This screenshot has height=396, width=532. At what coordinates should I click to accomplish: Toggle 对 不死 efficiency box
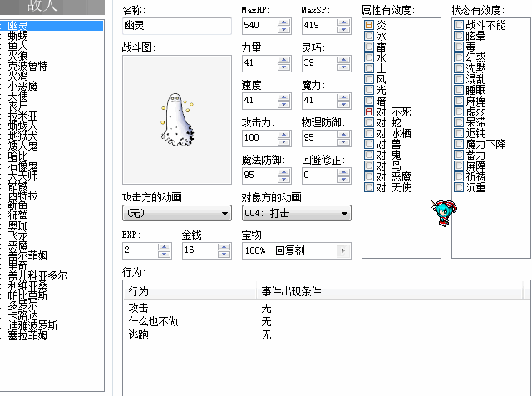[x=369, y=111]
